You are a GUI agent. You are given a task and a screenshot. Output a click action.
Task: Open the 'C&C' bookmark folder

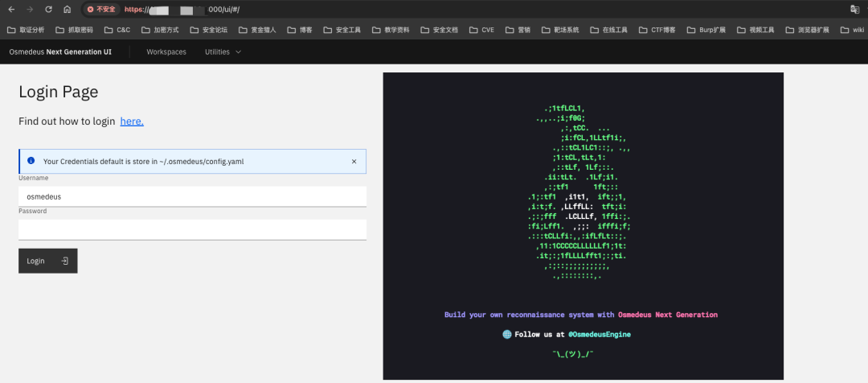point(117,30)
